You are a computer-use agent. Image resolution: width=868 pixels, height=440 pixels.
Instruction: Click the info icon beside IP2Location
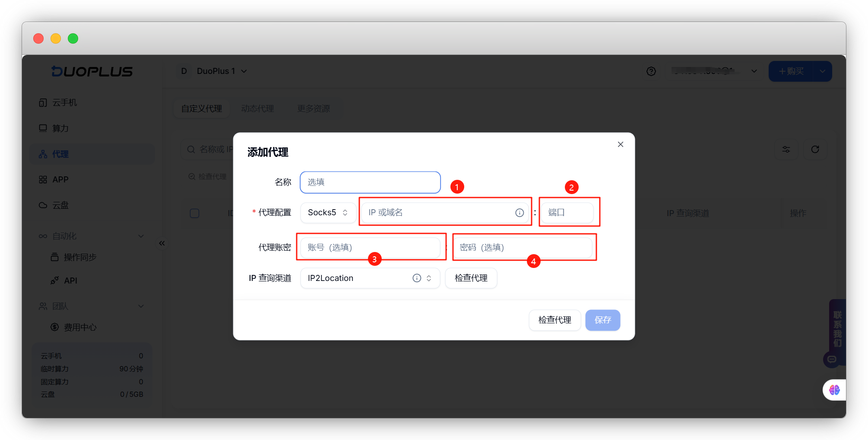tap(417, 278)
